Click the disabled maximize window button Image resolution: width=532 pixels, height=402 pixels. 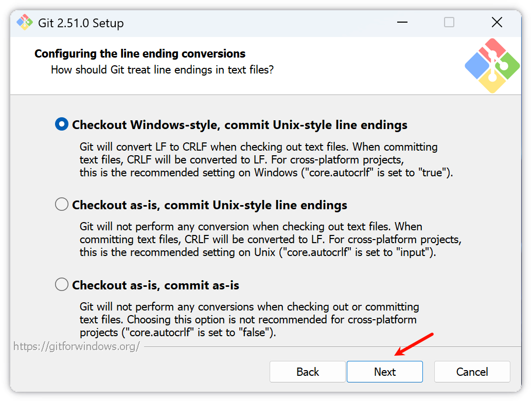click(x=449, y=23)
